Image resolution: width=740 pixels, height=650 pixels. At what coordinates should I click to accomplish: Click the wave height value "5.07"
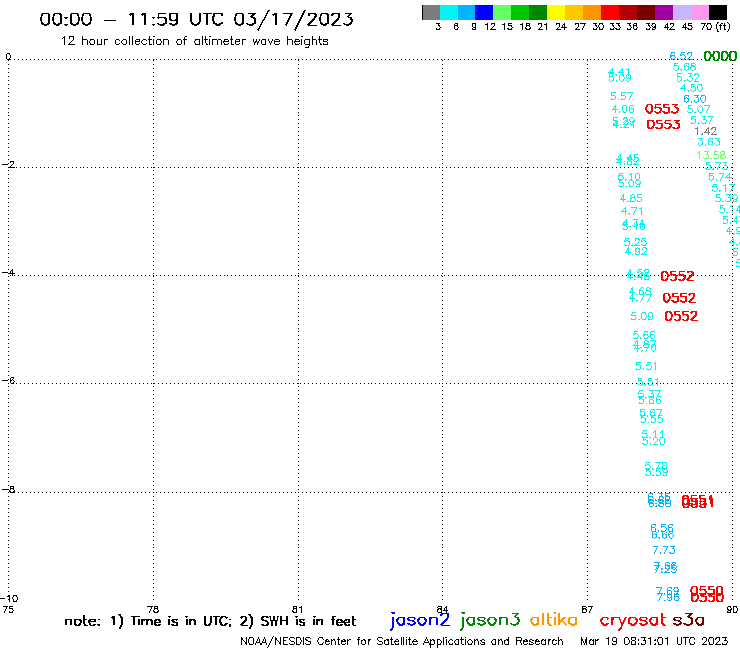[698, 109]
